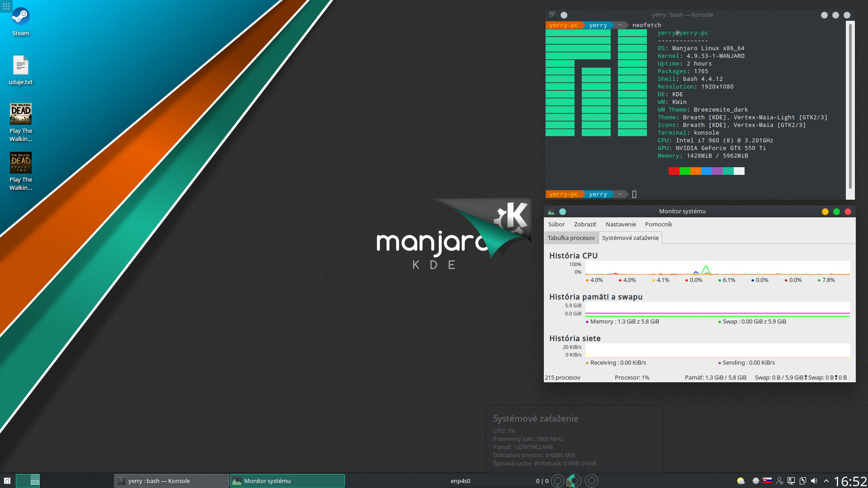
Task: Open the Manjaro application launcher
Action: (7, 481)
